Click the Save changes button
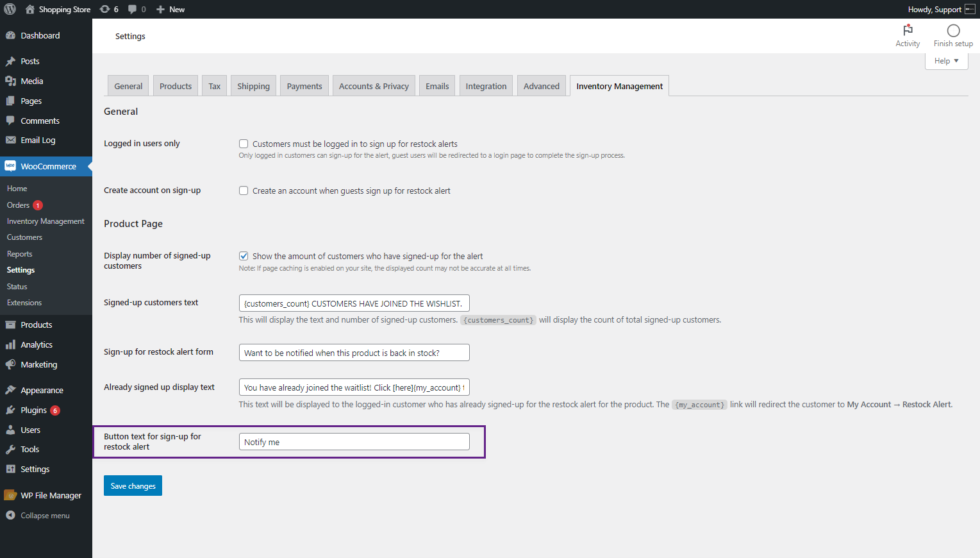980x558 pixels. tap(133, 486)
